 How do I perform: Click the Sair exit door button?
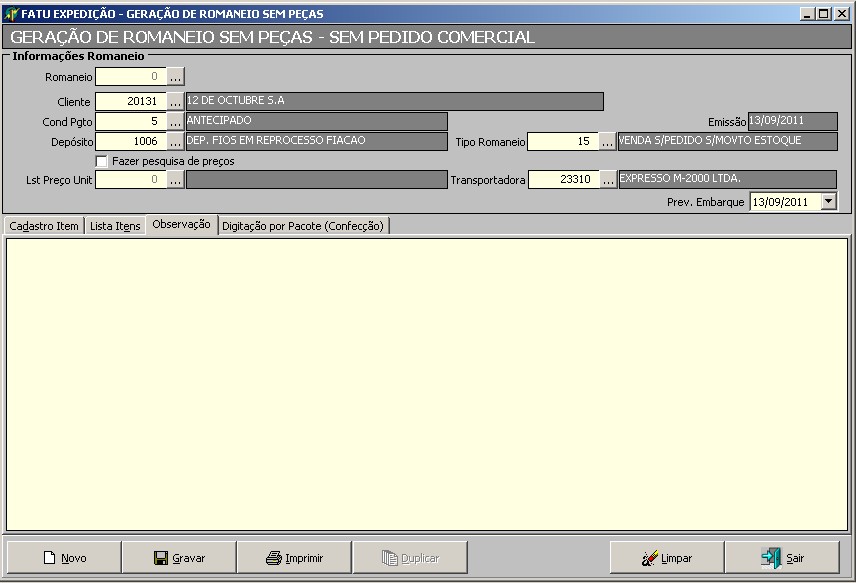tap(782, 558)
